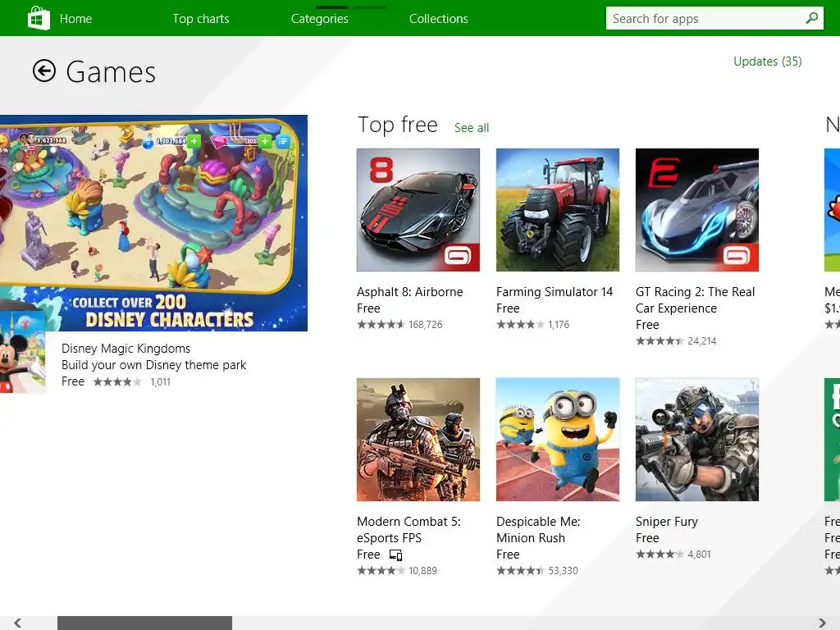Click Asphalt 8 star rating 168,726
This screenshot has height=630, width=840.
399,325
